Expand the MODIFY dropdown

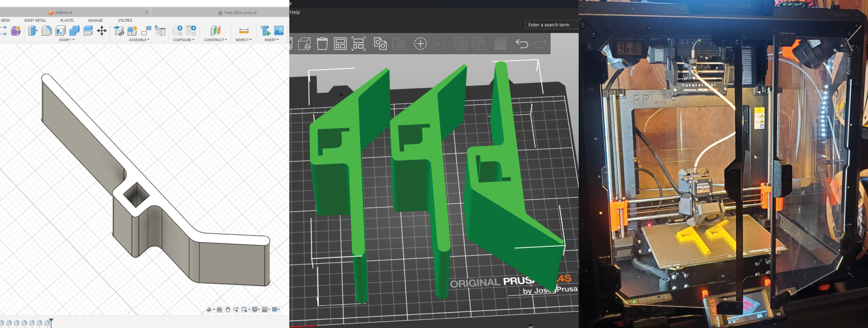(x=66, y=40)
